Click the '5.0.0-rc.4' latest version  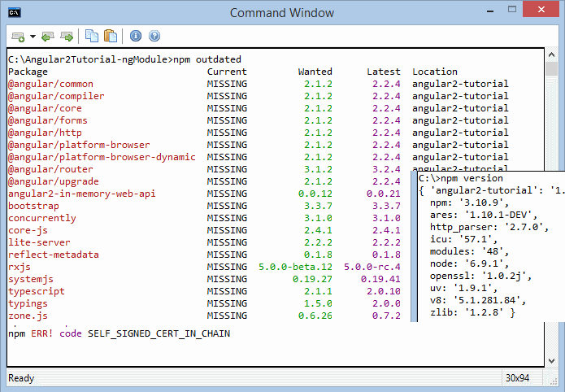(x=372, y=267)
